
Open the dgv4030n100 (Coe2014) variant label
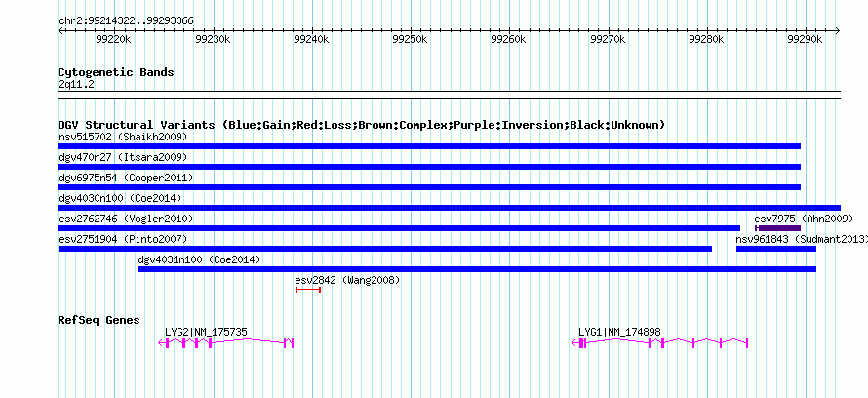pyautogui.click(x=120, y=198)
